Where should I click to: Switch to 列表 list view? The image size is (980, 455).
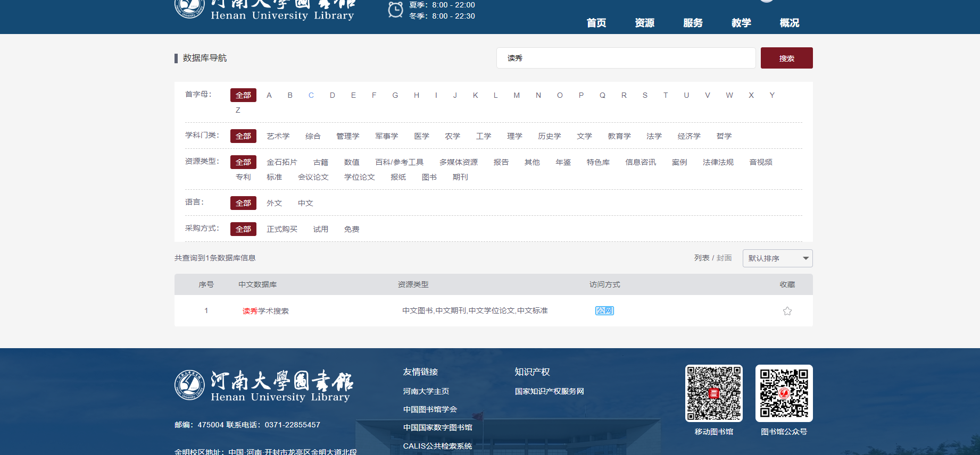[701, 258]
